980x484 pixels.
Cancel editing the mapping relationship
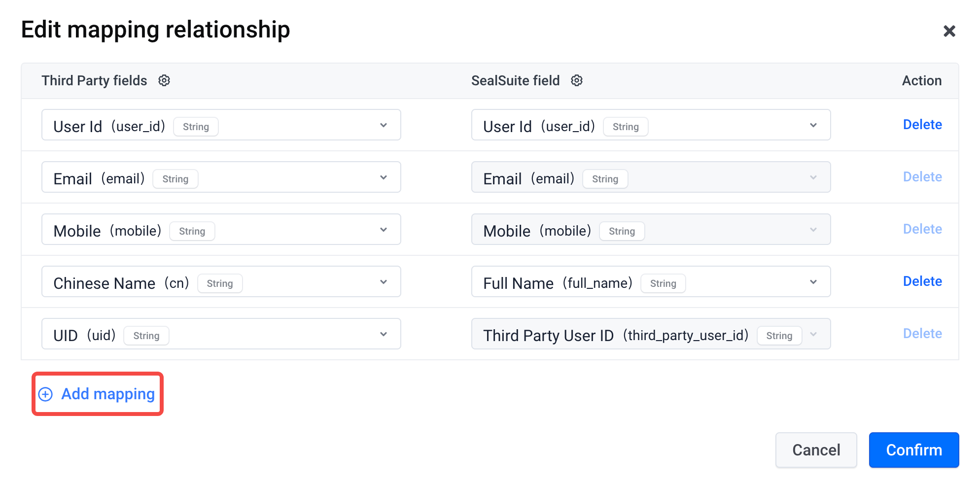pos(816,450)
